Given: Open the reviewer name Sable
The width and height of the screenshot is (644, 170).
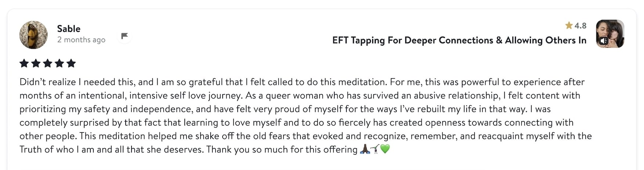Looking at the screenshot, I should pos(69,29).
